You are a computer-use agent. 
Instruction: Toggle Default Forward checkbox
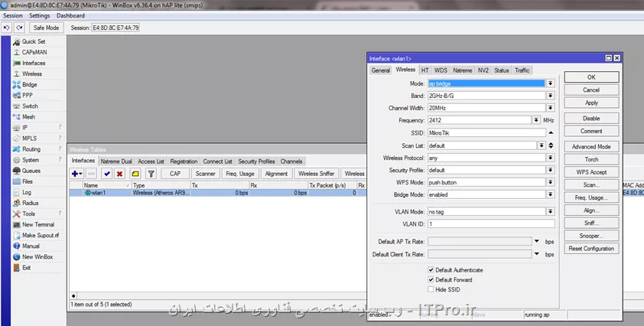(x=431, y=279)
